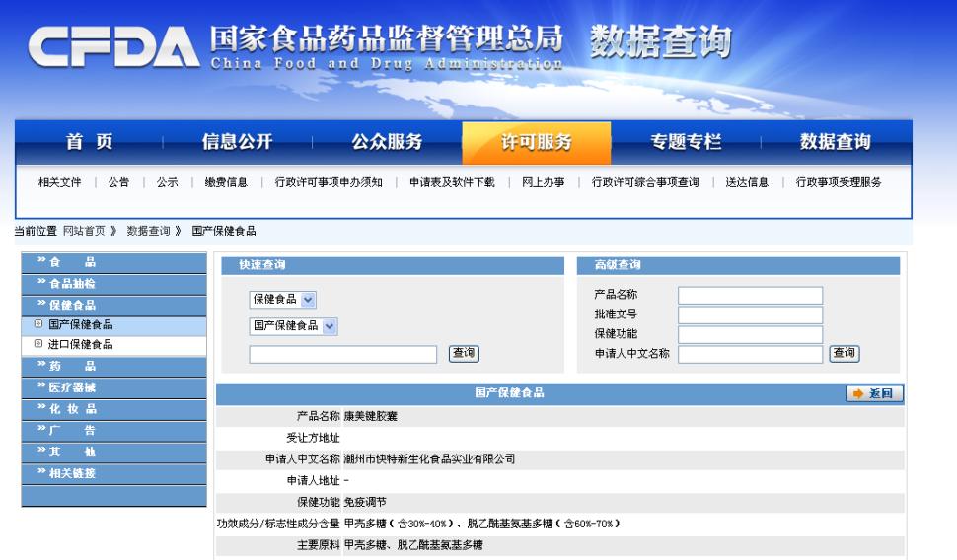
Task: Click the 查询 button in advanced search
Action: point(844,353)
